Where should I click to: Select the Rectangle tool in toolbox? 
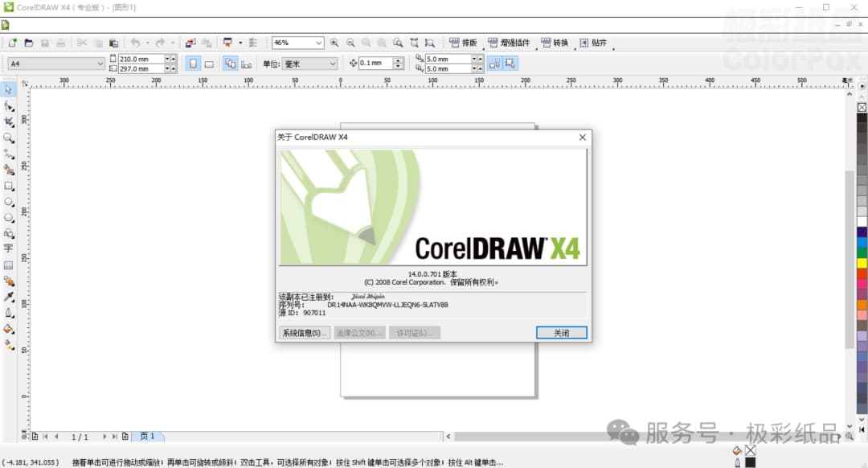(9, 186)
